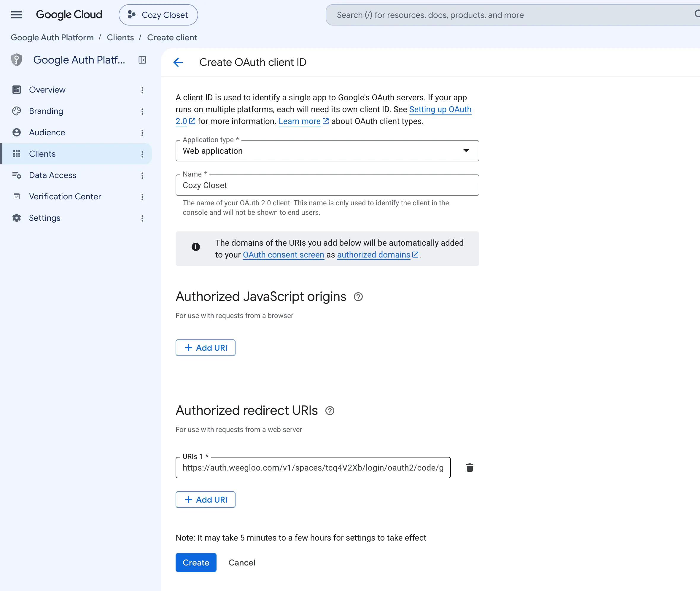Click help icon next to Authorized JavaScript origins
The image size is (700, 591).
coord(358,297)
